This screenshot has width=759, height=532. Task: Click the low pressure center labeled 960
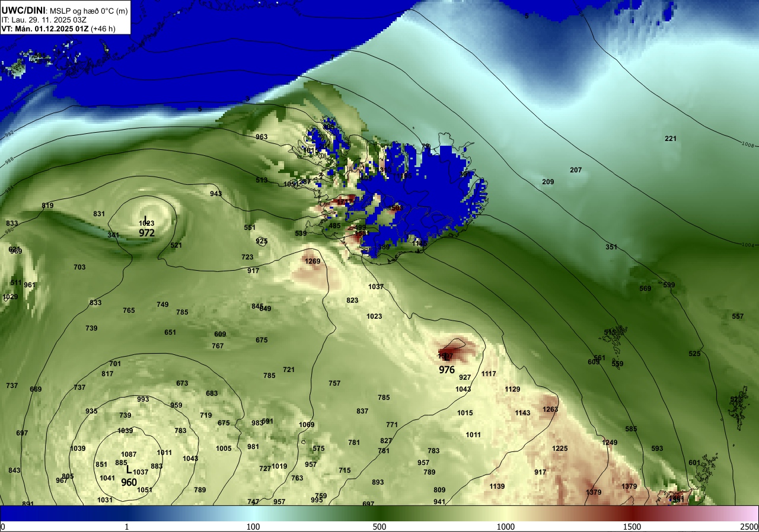[129, 482]
